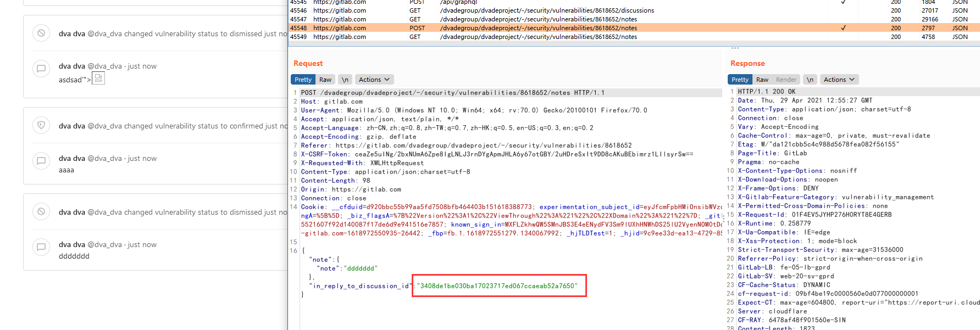Image resolution: width=980 pixels, height=330 pixels.
Task: Select the Render tab in the Response panel
Action: click(x=786, y=80)
